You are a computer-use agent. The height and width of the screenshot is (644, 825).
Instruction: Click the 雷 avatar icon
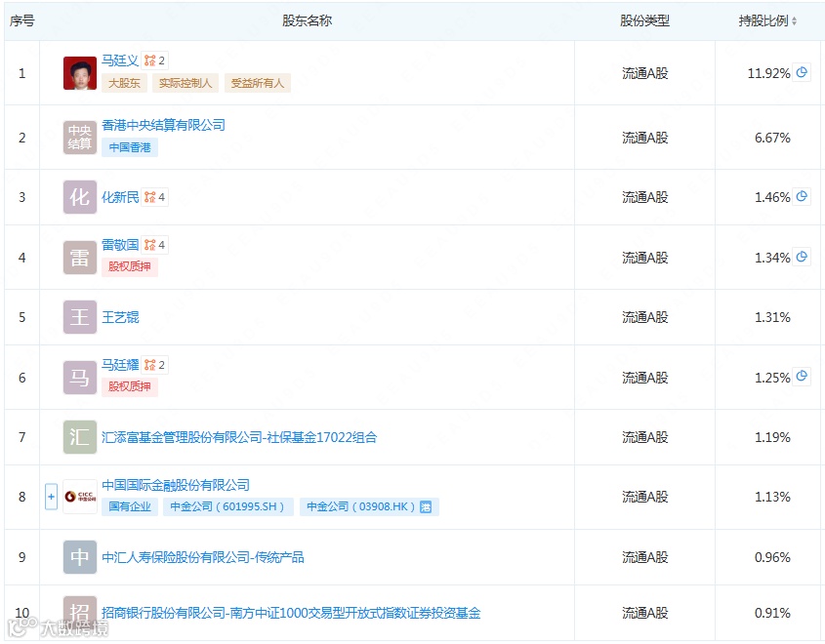[x=80, y=258]
